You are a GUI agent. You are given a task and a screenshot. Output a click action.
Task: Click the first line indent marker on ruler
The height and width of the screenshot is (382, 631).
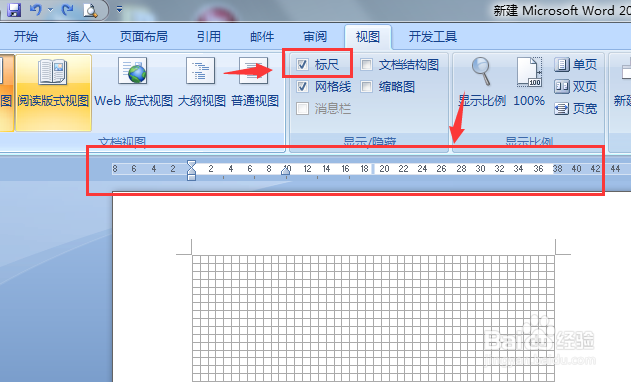click(x=192, y=165)
